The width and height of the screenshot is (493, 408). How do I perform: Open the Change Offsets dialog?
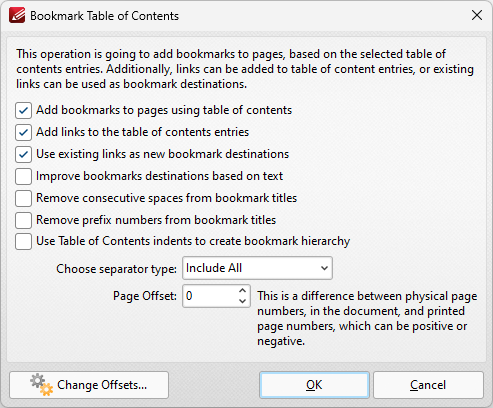pos(89,385)
